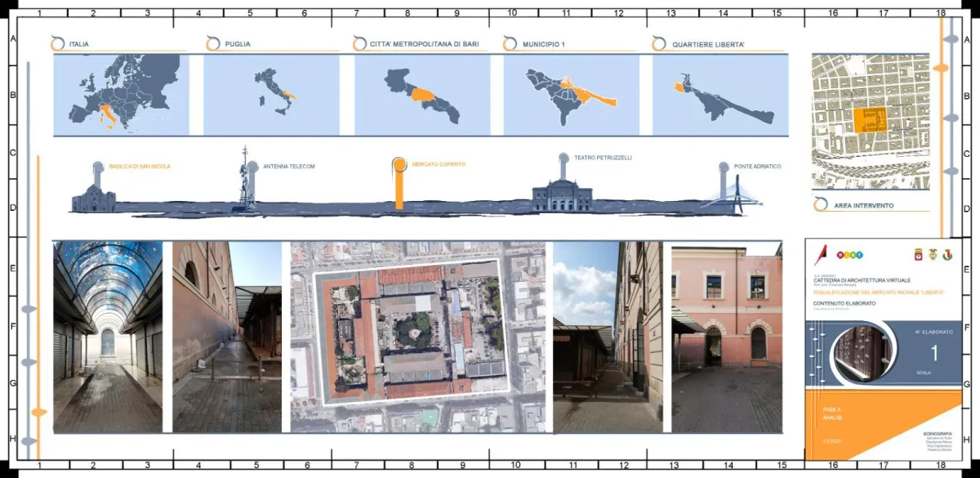Click the orange highlighted block on the street map
The height and width of the screenshot is (478, 980).
pyautogui.click(x=871, y=119)
